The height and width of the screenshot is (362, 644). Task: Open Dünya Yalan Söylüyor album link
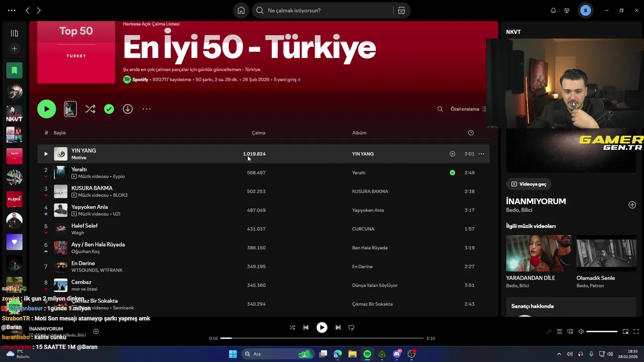click(x=375, y=285)
